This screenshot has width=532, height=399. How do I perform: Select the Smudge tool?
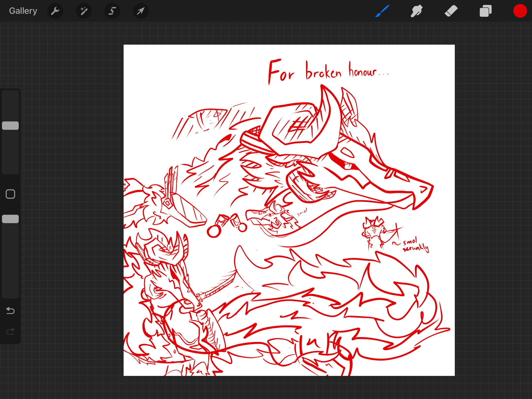tap(416, 11)
